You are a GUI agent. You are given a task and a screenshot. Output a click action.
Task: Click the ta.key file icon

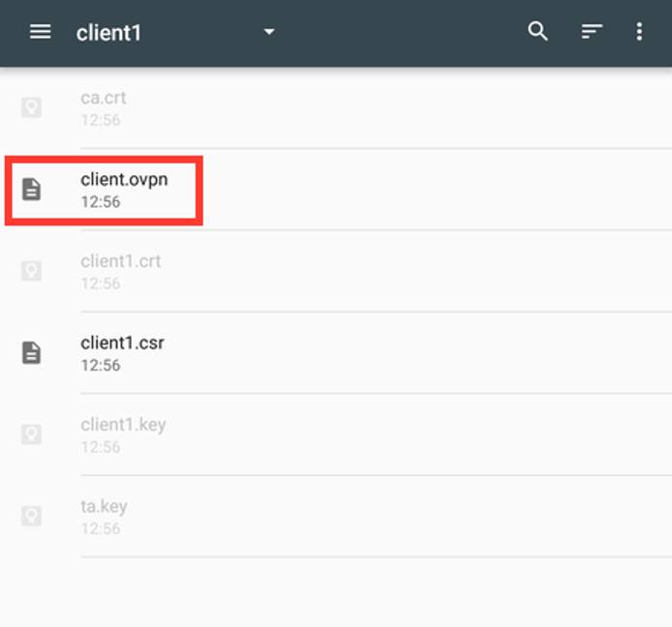32,515
